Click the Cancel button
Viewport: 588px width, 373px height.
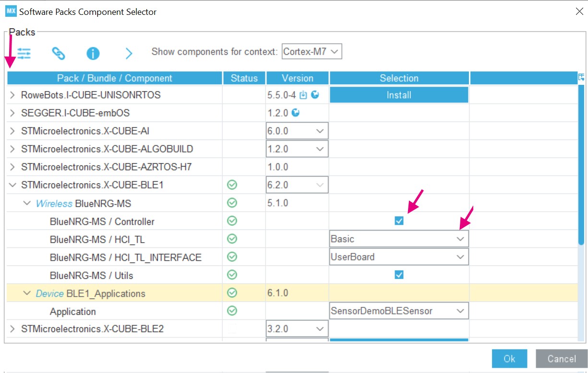click(x=562, y=359)
